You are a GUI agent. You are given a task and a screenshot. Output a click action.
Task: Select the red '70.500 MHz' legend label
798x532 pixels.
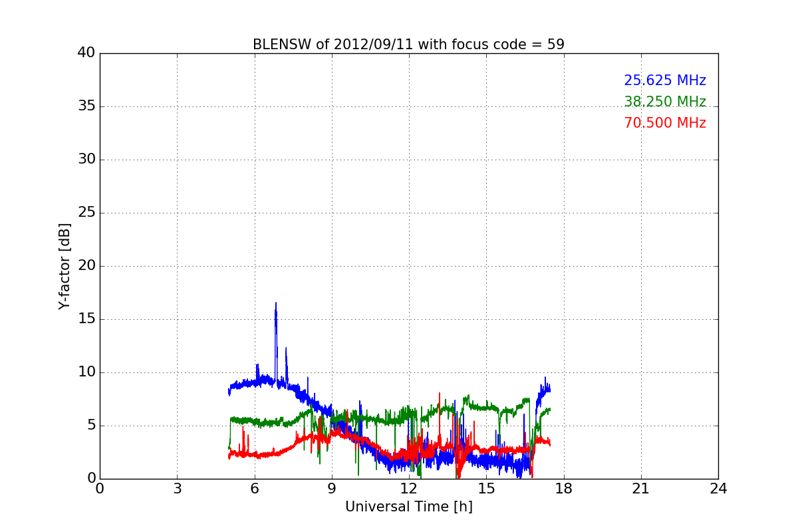coord(665,123)
